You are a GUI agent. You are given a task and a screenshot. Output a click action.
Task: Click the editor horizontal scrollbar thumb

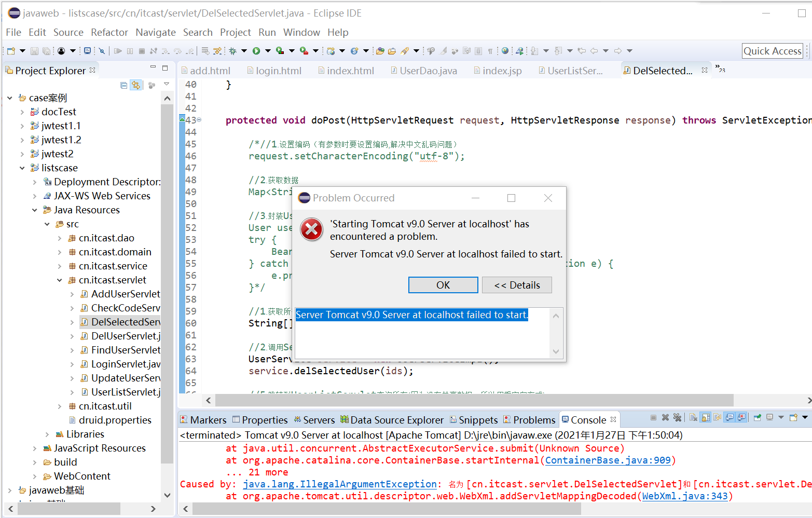tap(474, 400)
